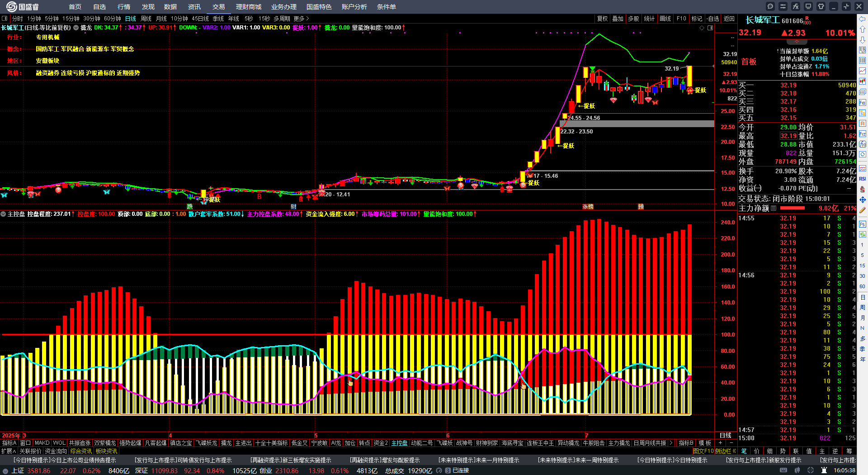Open the 多股 dropdown in chart toolbar
The height and width of the screenshot is (475, 868).
pyautogui.click(x=634, y=19)
